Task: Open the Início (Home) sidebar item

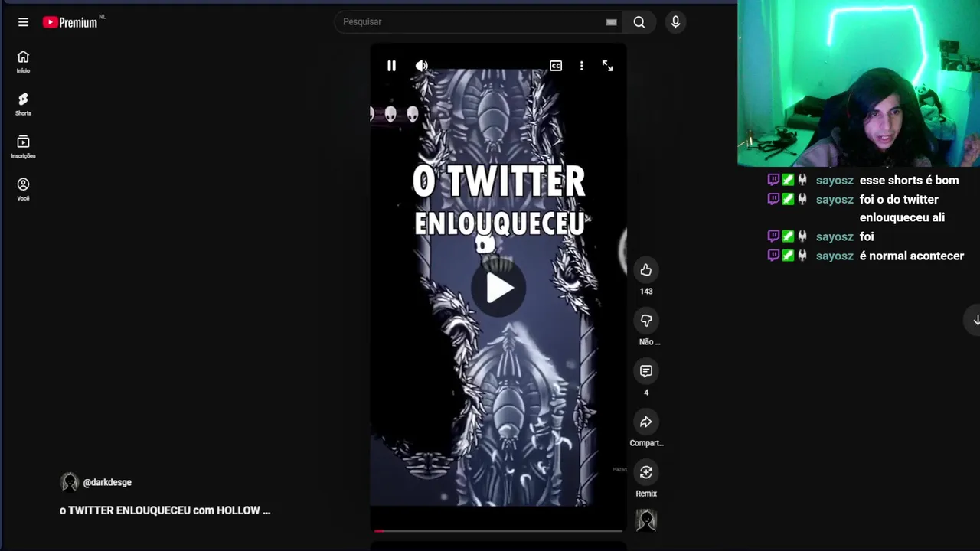Action: [x=23, y=62]
